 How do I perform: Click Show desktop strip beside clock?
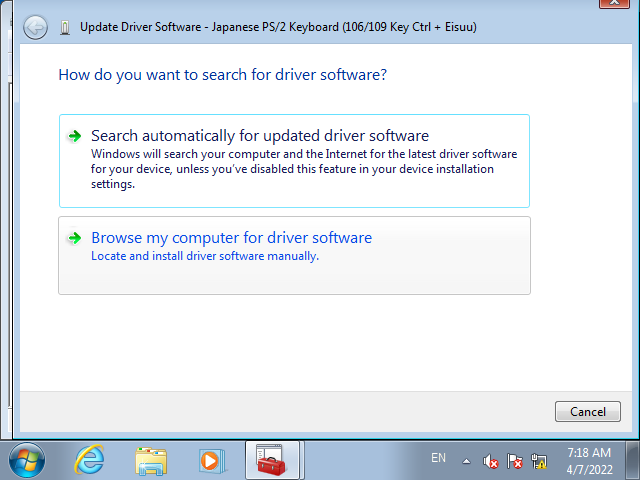pyautogui.click(x=632, y=460)
